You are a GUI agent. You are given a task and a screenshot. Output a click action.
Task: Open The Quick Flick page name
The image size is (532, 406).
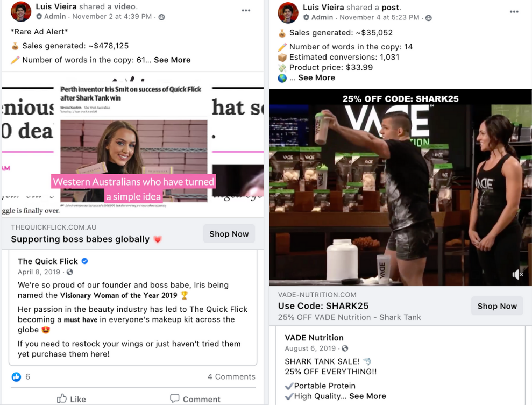point(48,261)
